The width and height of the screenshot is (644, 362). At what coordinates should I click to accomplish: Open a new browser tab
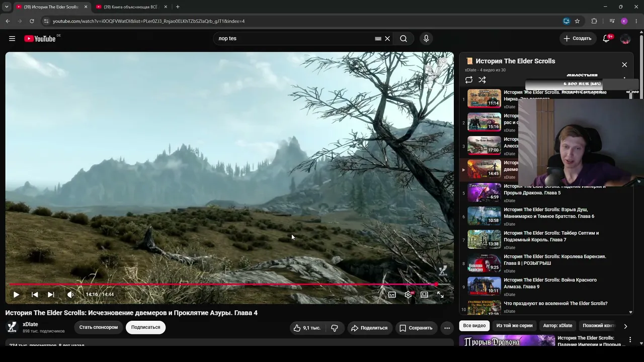[178, 7]
